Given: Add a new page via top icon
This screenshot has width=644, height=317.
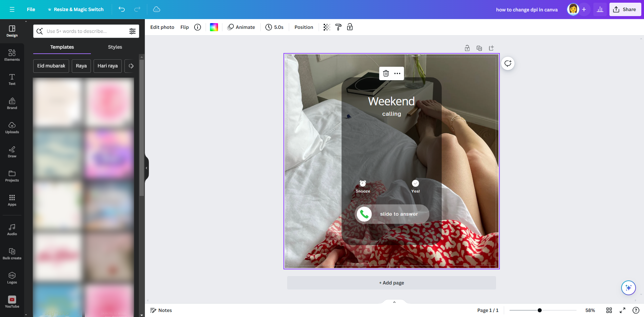Looking at the screenshot, I should pos(491,48).
